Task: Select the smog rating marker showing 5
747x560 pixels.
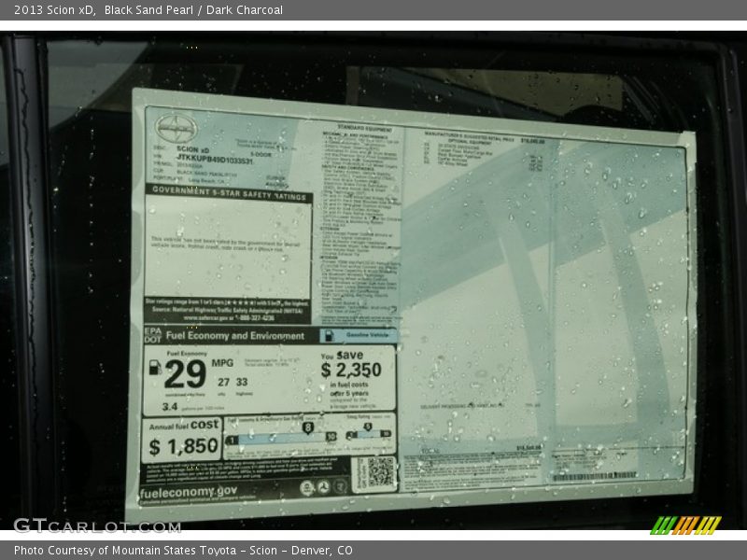Action: (367, 427)
